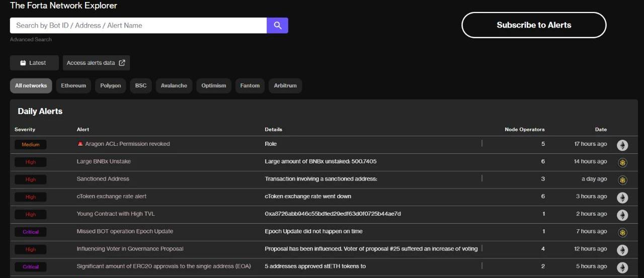
Task: Click '12 hours ago' date
Action: coord(591,249)
